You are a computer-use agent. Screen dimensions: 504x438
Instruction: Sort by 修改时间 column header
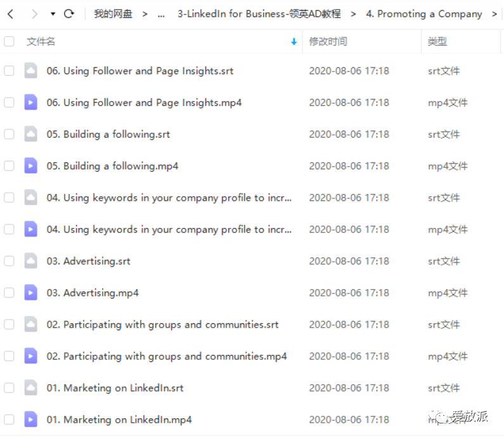click(x=328, y=41)
